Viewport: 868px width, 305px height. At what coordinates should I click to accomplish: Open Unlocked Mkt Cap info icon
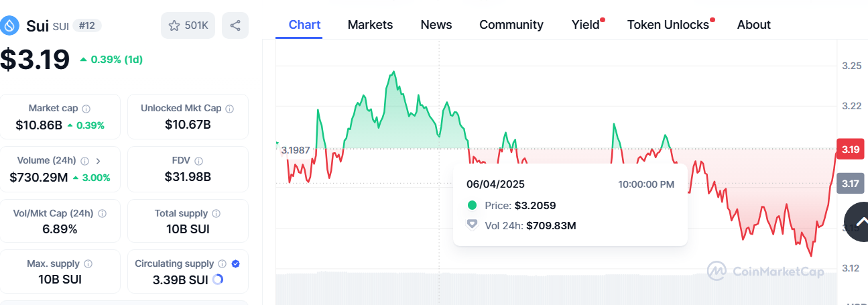tap(229, 109)
